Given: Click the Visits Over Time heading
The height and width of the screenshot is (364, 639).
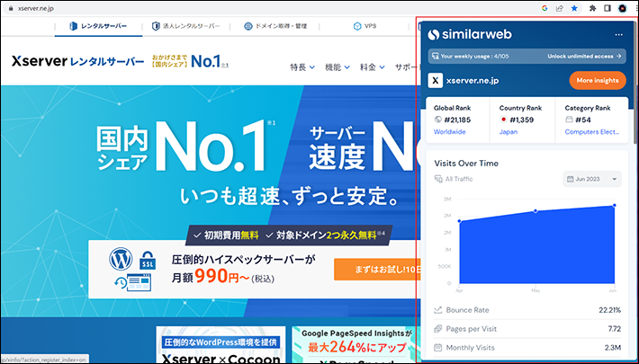Looking at the screenshot, I should point(466,164).
